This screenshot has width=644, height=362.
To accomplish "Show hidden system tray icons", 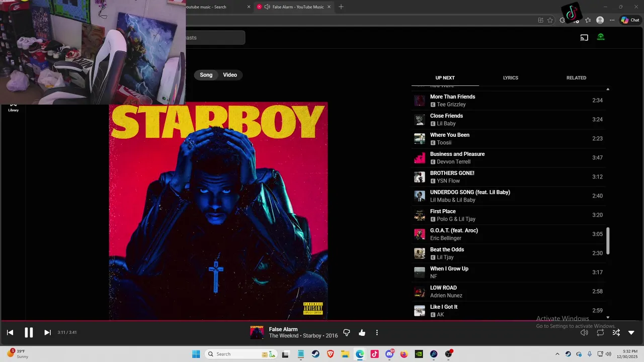I will tap(557, 354).
